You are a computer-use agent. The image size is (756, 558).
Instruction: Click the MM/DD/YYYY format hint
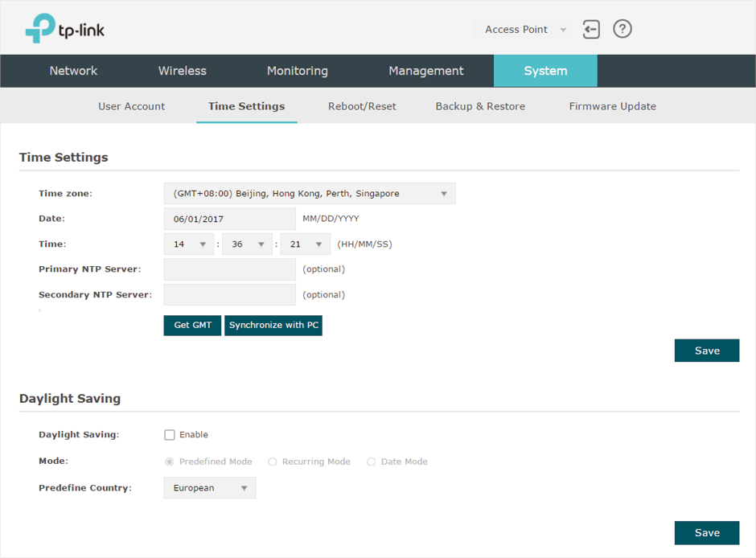pos(331,218)
